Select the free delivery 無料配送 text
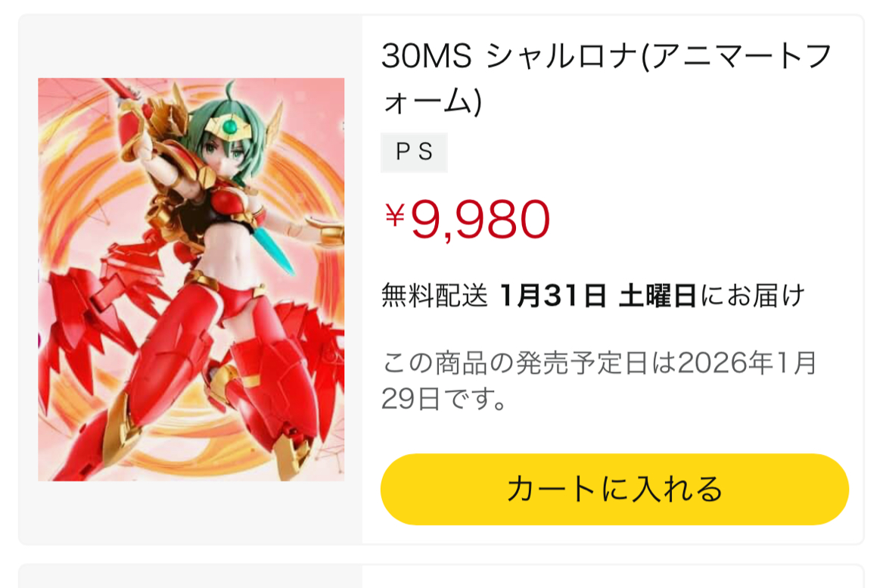This screenshot has width=883, height=588. [x=435, y=296]
